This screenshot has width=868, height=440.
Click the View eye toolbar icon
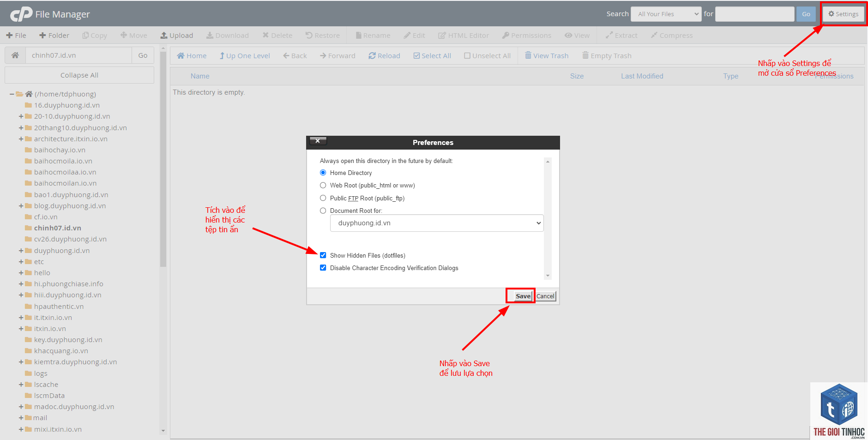pyautogui.click(x=568, y=35)
